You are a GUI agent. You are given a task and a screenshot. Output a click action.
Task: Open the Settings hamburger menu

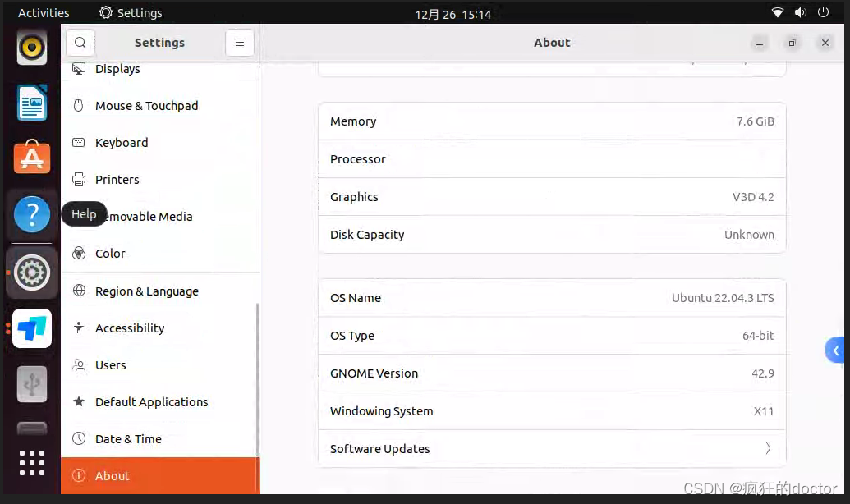point(239,42)
